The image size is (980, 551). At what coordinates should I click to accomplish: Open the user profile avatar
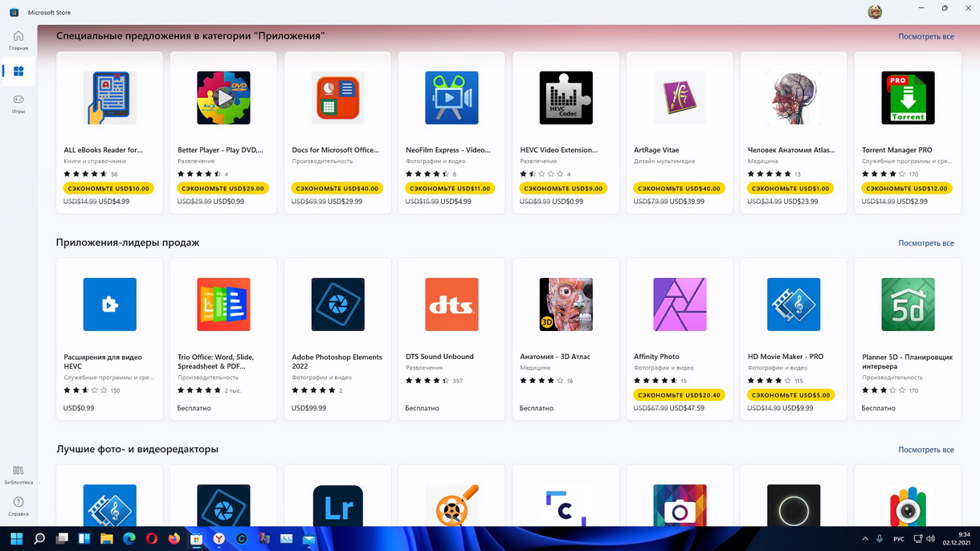(x=875, y=12)
